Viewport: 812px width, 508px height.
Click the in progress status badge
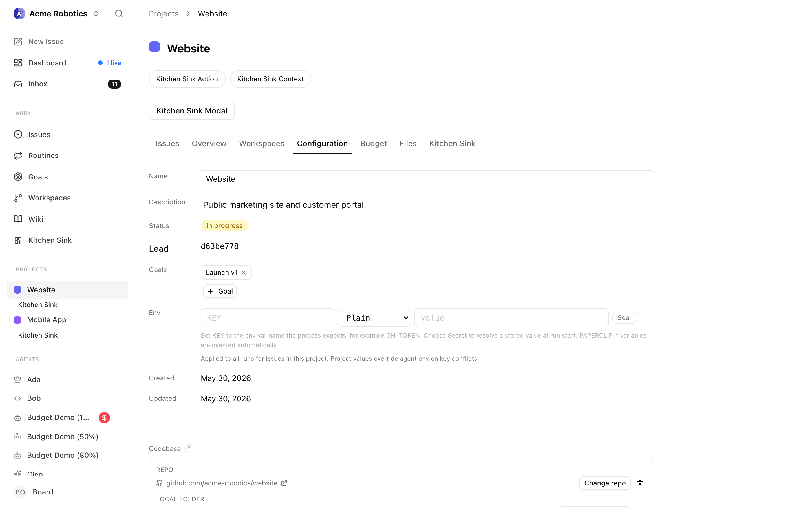coord(224,226)
